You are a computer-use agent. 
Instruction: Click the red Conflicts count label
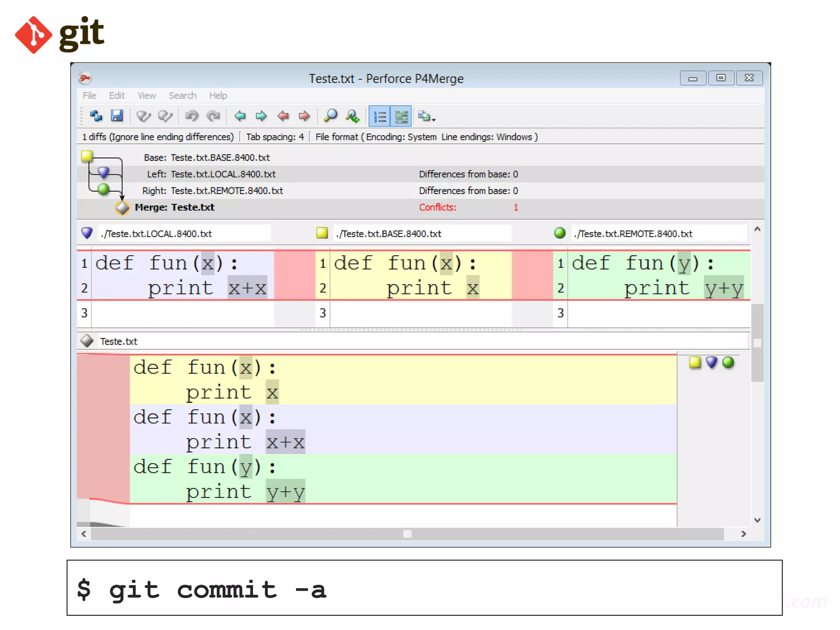coord(437,208)
